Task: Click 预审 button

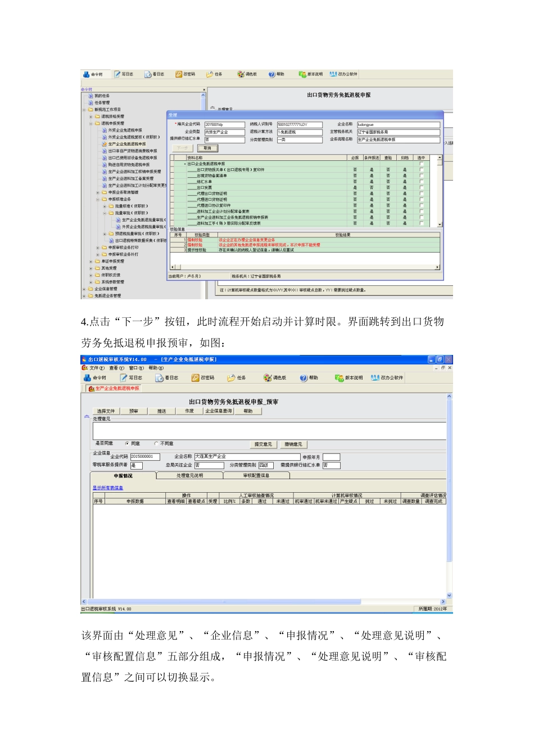Action: pyautogui.click(x=134, y=411)
